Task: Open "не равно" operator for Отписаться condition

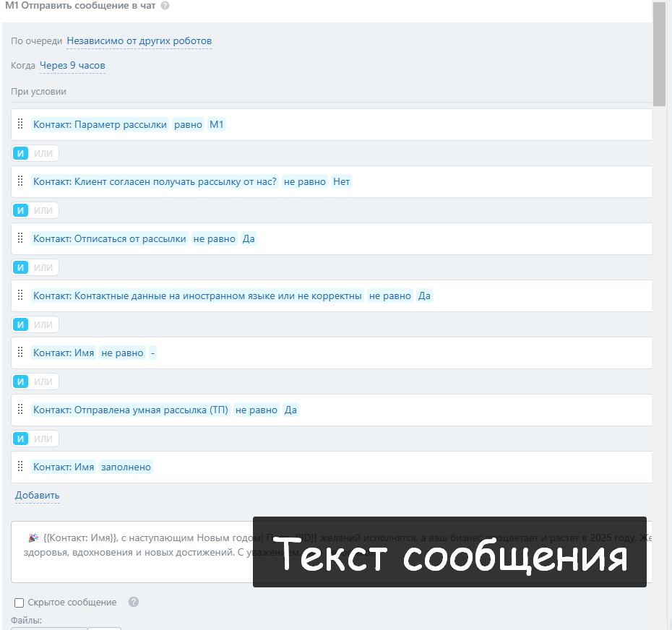Action: (x=213, y=238)
